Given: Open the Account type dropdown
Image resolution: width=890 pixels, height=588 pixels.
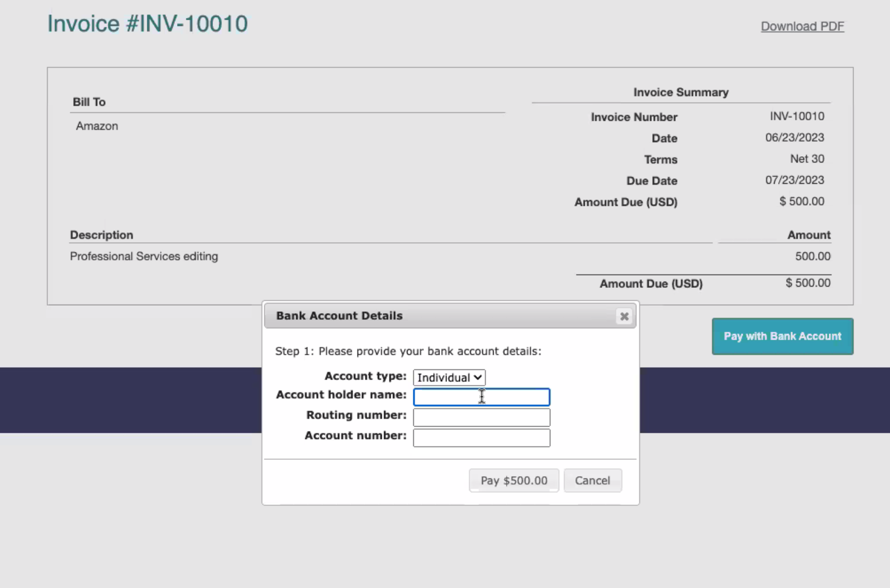Looking at the screenshot, I should coord(449,377).
